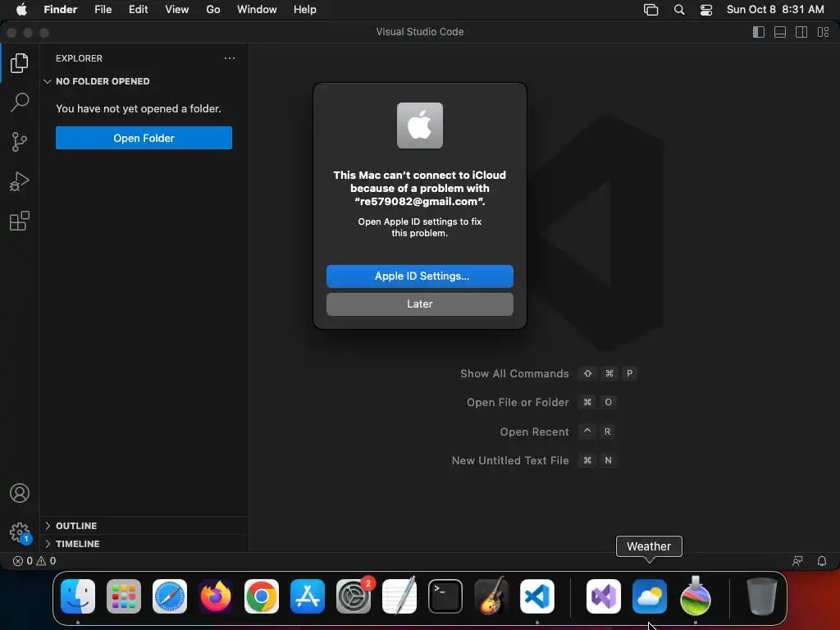Click the Stage Manager icon in menu bar
The height and width of the screenshot is (630, 840).
pos(651,10)
